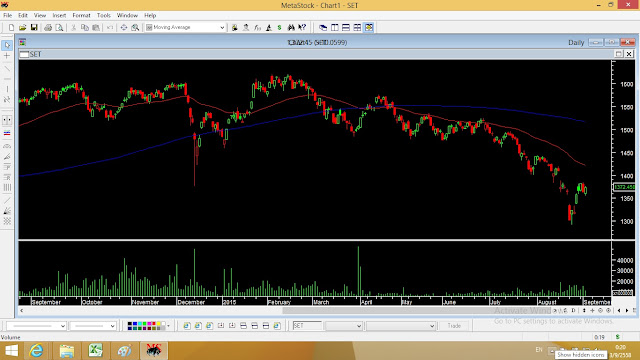Click the SET inner window label

coord(35,54)
